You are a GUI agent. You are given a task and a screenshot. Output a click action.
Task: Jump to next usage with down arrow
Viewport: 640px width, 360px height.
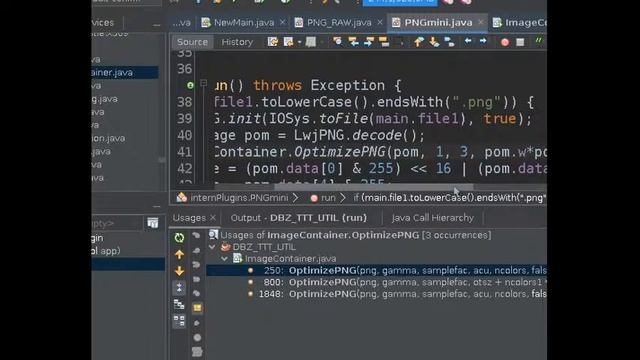[179, 271]
